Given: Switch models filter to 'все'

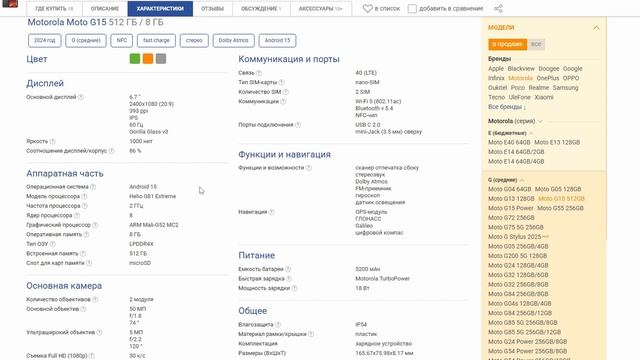Looking at the screenshot, I should (x=536, y=44).
